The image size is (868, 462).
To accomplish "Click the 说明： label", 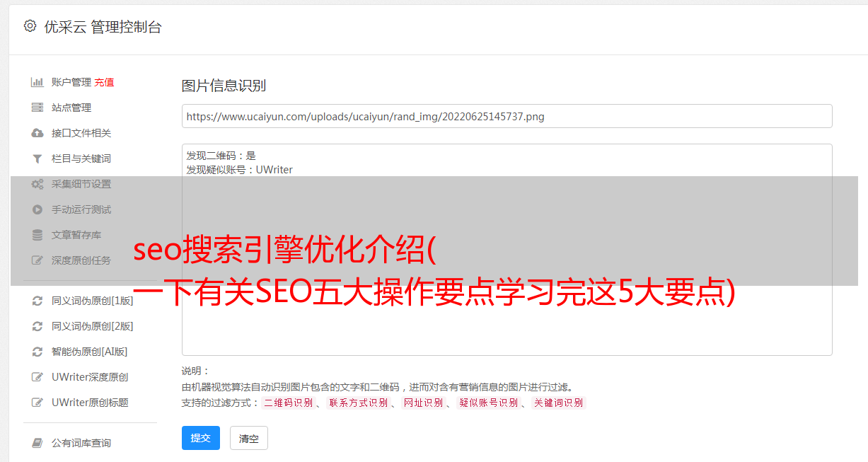I will pos(196,371).
